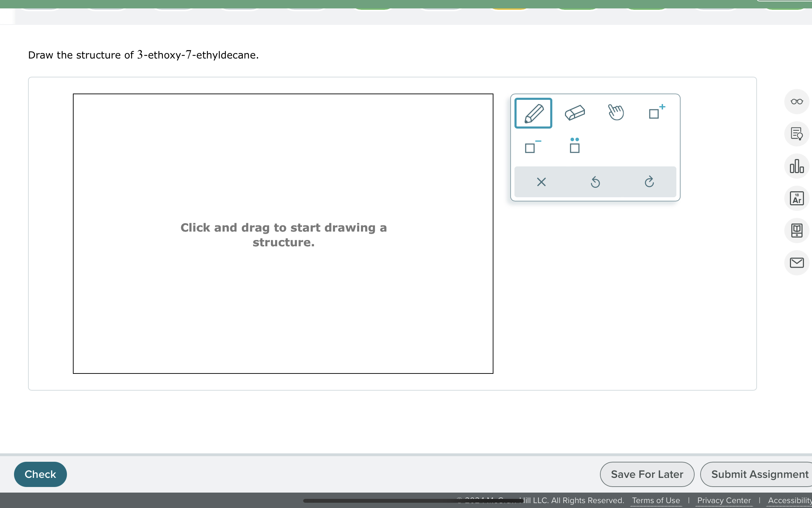Click the Check button

point(40,474)
